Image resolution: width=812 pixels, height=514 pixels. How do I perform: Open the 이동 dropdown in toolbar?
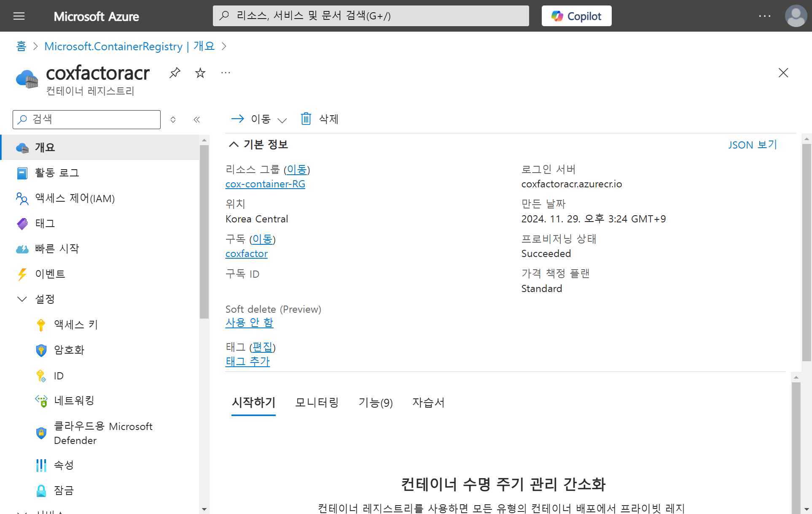259,119
